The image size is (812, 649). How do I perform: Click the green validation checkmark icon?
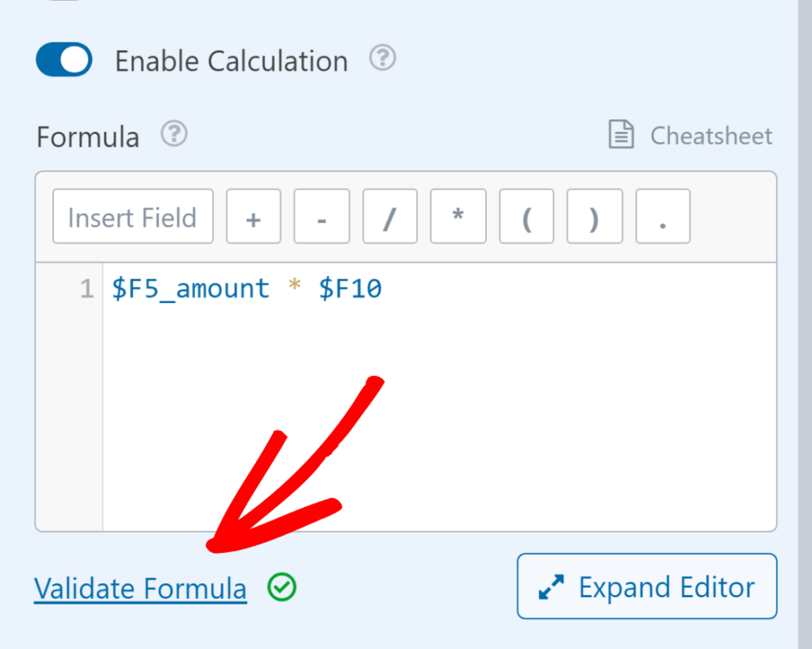coord(280,588)
